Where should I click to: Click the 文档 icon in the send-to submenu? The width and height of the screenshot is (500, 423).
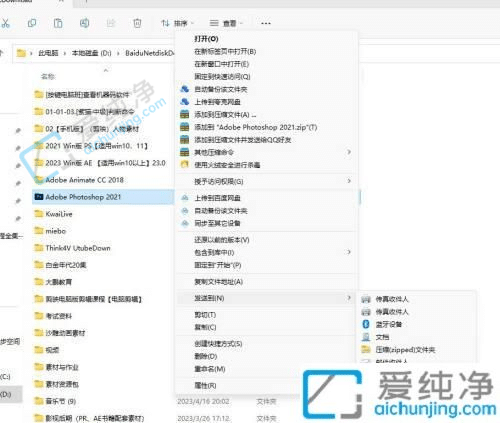pyautogui.click(x=366, y=337)
